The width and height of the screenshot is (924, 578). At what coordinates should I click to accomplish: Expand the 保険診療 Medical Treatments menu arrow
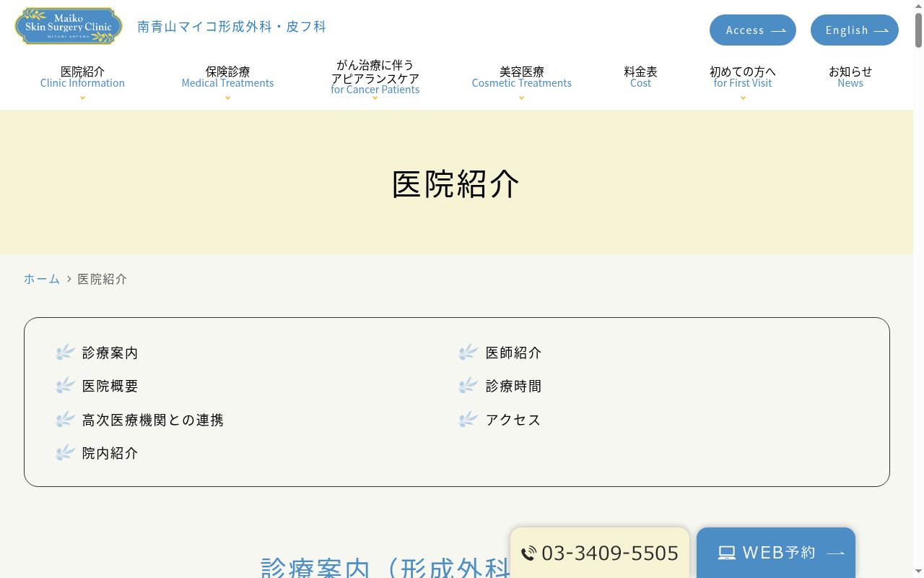227,98
